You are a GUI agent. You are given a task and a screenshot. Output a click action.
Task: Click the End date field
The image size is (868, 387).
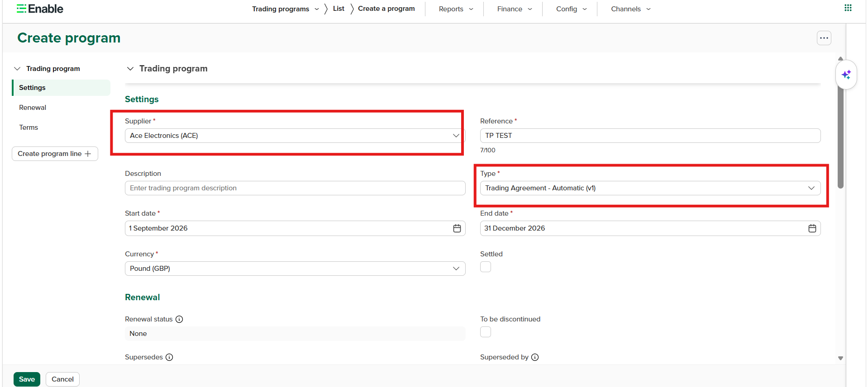coord(650,228)
